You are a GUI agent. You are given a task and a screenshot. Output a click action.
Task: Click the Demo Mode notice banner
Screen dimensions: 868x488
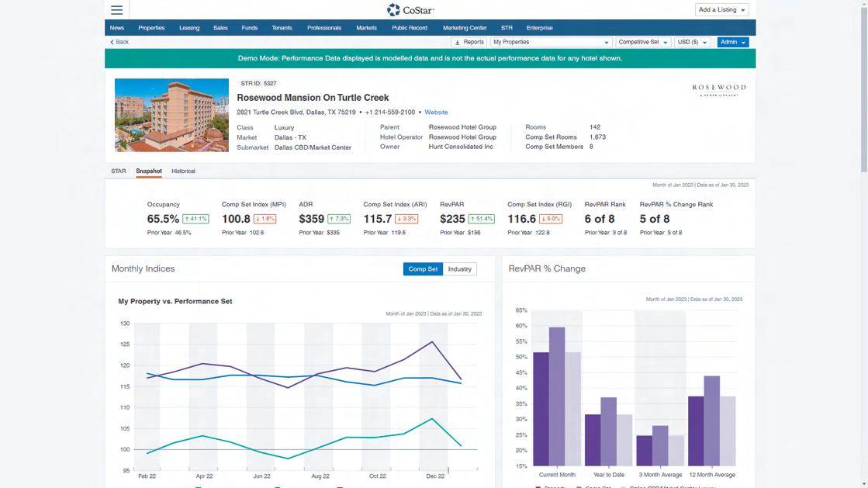[431, 58]
